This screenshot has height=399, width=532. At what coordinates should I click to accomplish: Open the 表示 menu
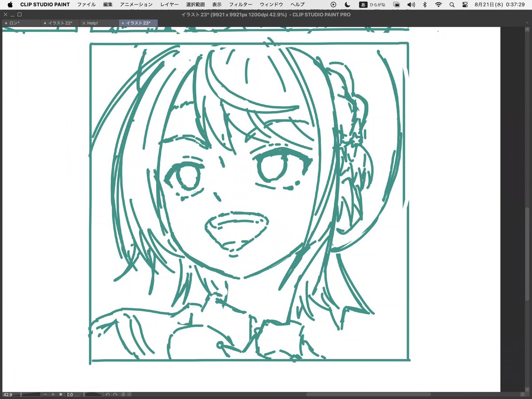point(217,4)
